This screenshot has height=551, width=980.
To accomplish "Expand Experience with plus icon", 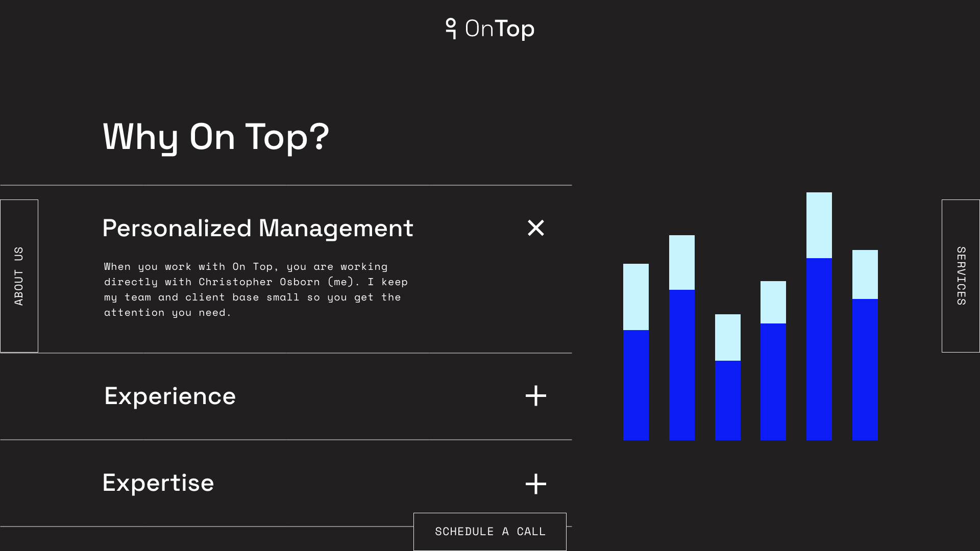I will [535, 396].
